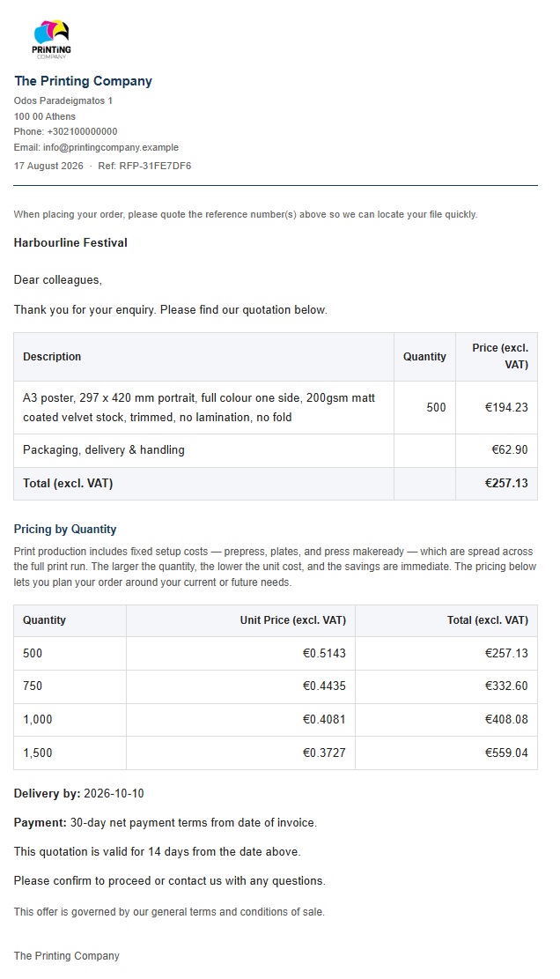Click the Printing Company logo
This screenshot has width=560, height=979.
(52, 40)
